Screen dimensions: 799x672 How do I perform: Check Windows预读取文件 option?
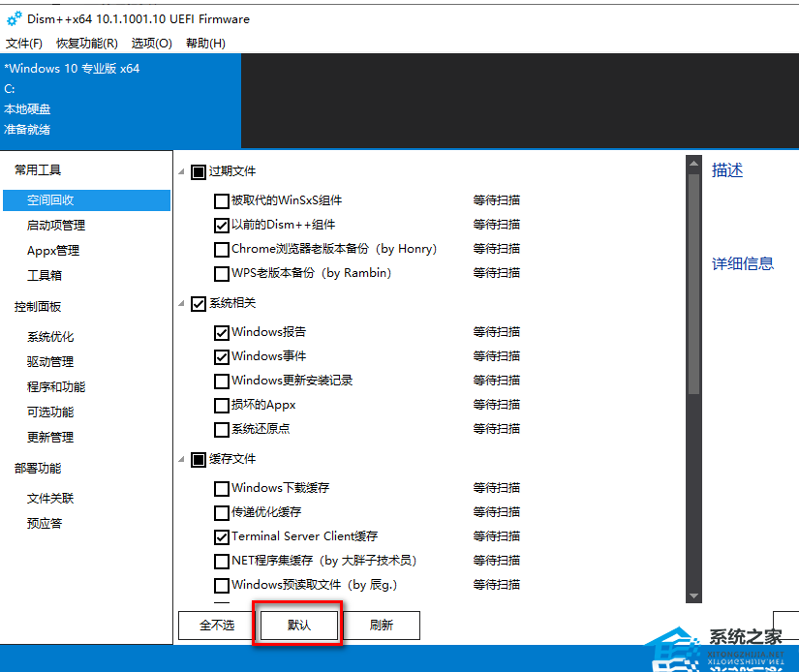(222, 586)
